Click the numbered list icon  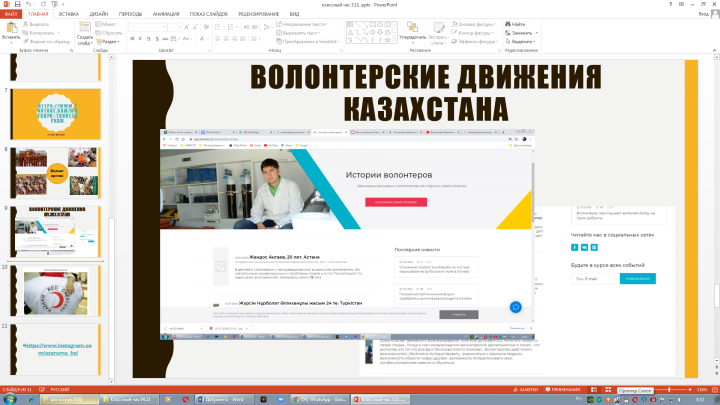coord(232,28)
